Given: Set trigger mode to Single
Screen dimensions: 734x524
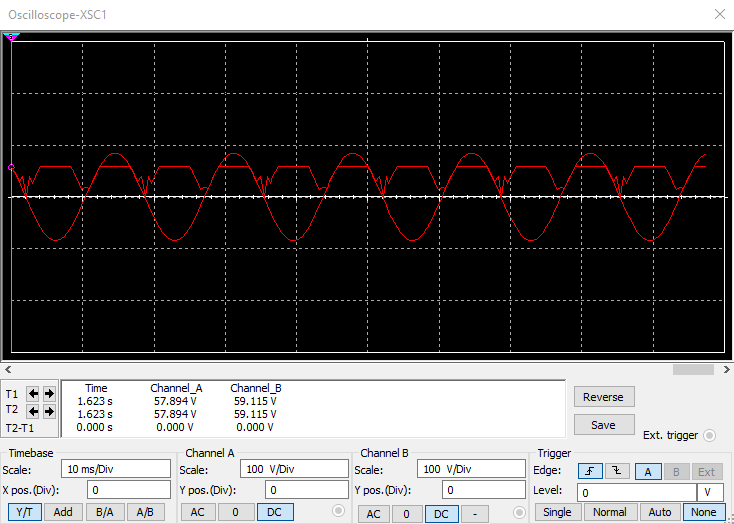Looking at the screenshot, I should click(557, 512).
